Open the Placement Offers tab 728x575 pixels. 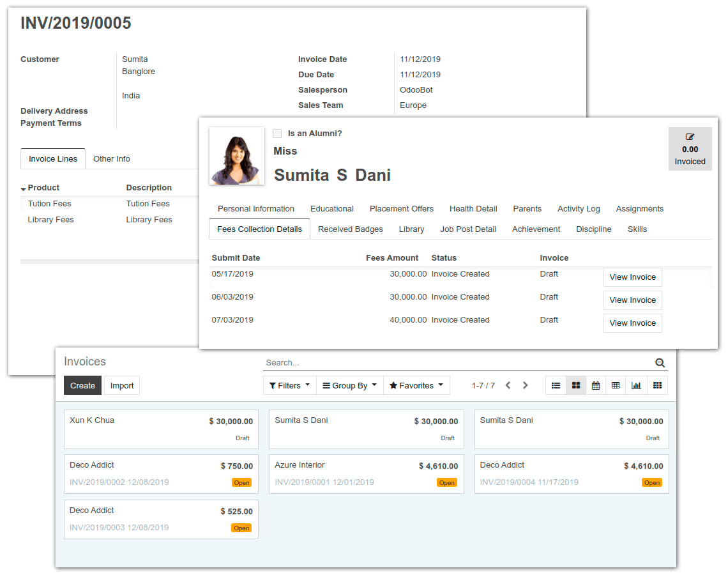(401, 208)
